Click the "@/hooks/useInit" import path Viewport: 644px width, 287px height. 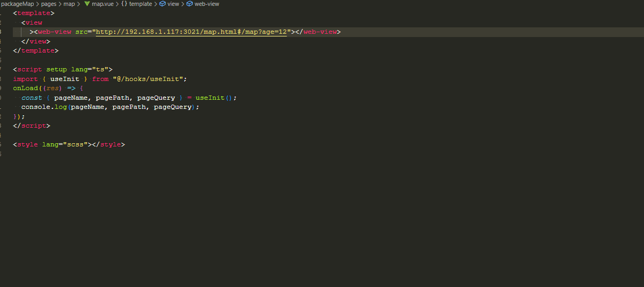coord(149,79)
